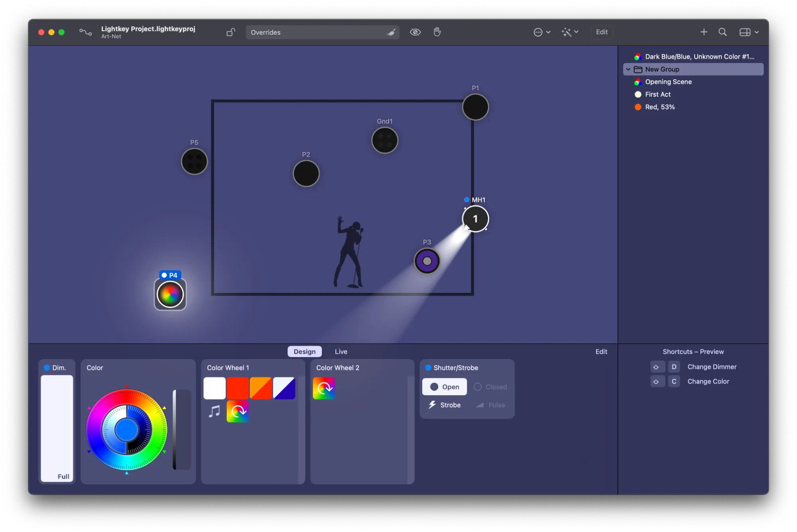Click the search magnifier icon

(722, 32)
